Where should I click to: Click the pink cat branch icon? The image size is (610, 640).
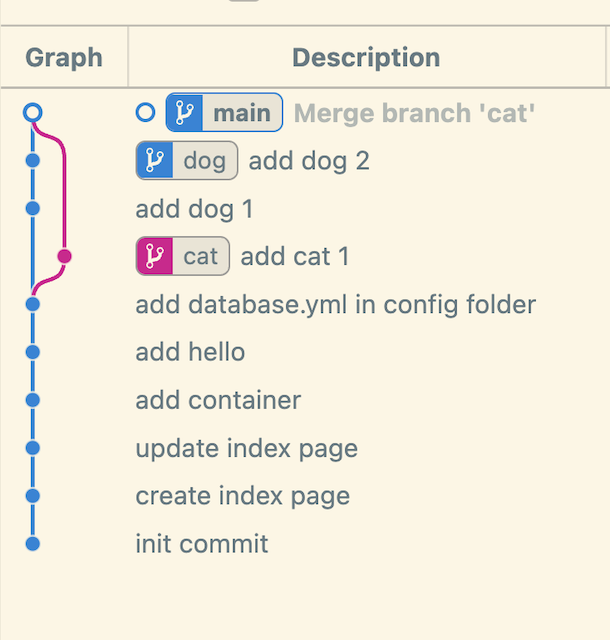tap(155, 257)
